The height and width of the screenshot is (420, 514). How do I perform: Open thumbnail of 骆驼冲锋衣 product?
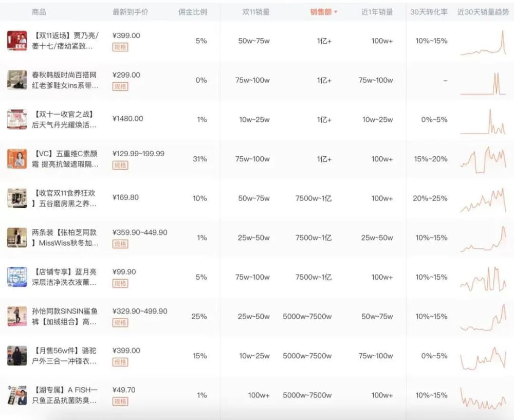click(17, 355)
